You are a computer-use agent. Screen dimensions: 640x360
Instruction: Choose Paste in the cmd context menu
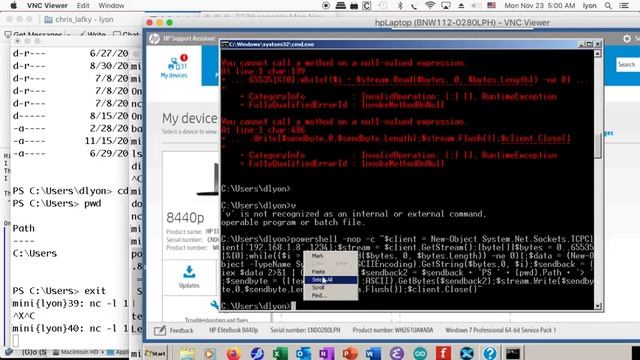point(318,271)
